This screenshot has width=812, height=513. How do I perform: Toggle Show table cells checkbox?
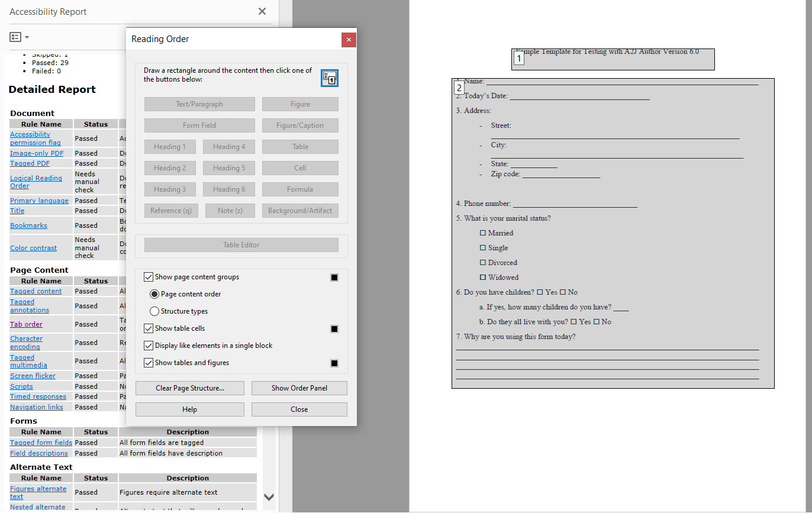149,328
